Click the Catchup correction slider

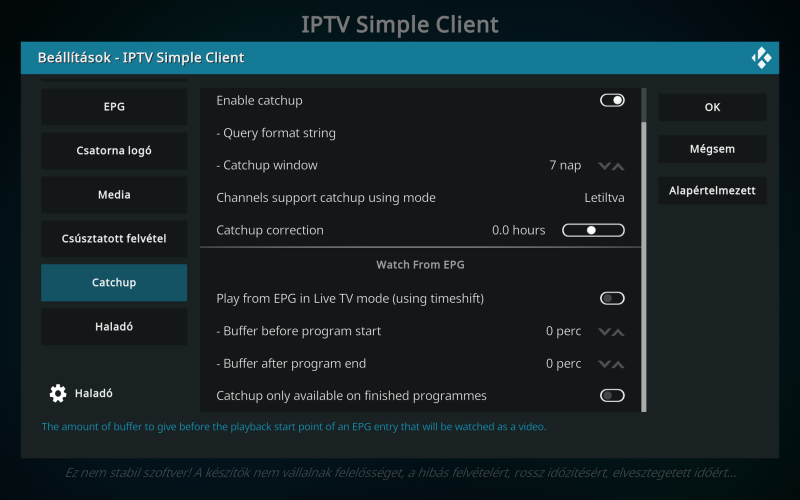[x=593, y=230]
